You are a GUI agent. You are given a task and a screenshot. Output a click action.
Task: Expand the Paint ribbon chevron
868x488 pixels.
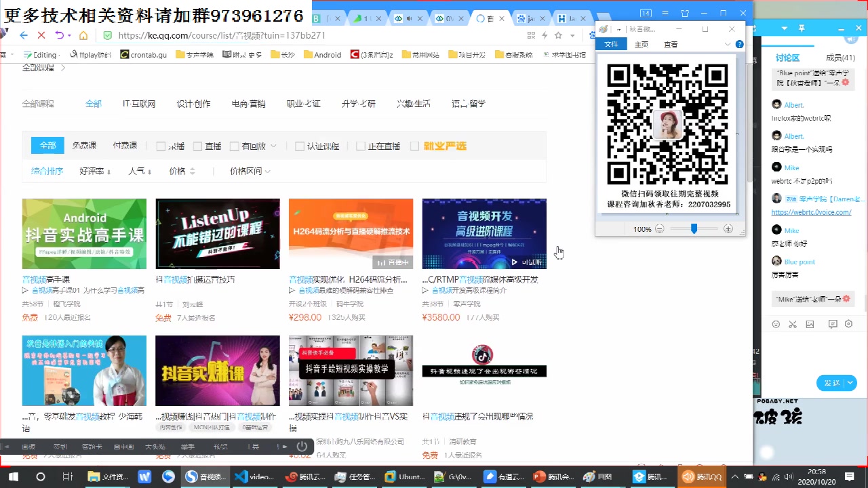(728, 44)
